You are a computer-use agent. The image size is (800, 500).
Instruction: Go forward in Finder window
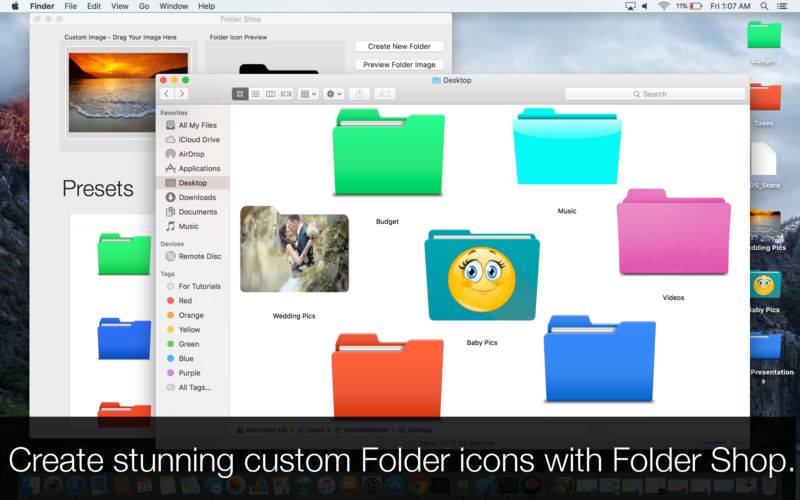[182, 94]
